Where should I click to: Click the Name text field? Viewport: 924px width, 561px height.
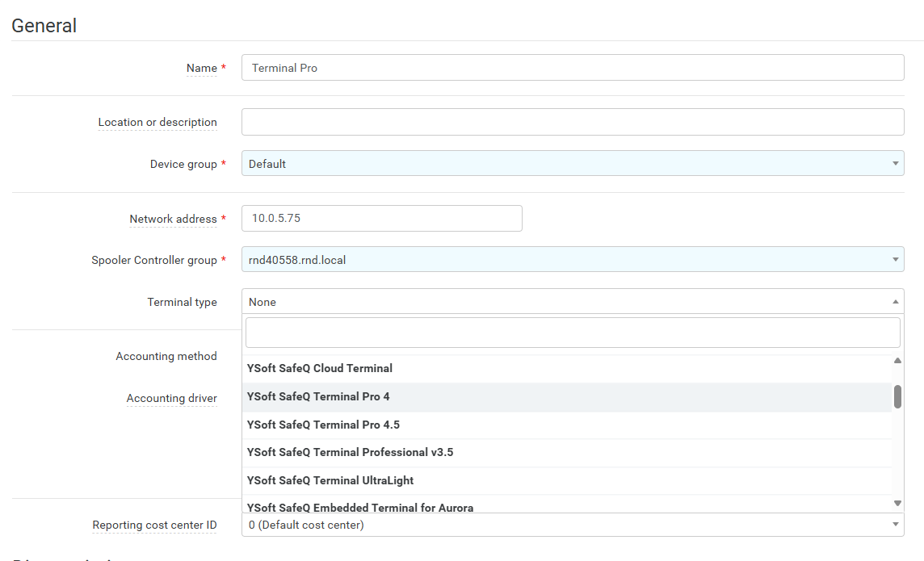(572, 68)
